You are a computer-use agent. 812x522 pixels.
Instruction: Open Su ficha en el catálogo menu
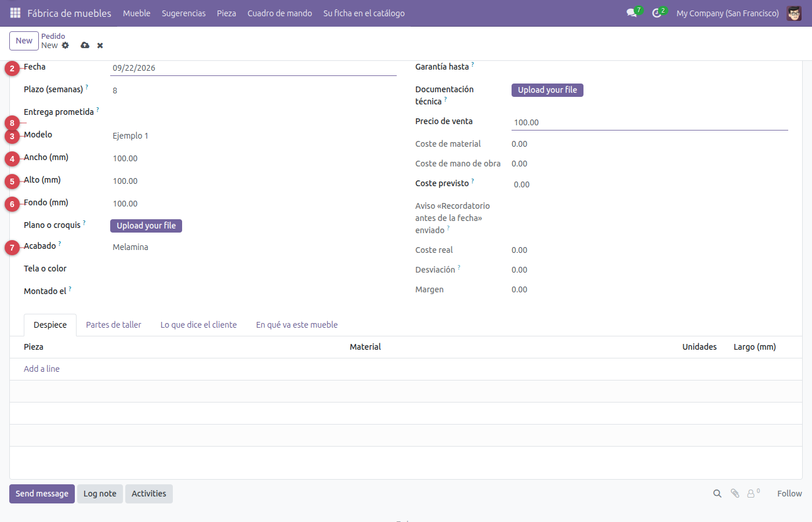click(x=364, y=13)
